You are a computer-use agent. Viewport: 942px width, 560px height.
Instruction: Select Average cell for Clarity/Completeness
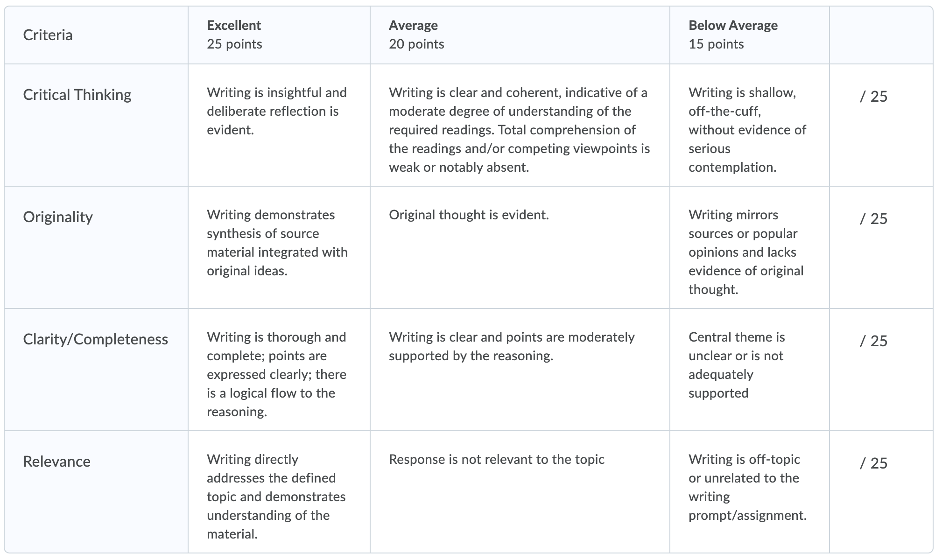tap(520, 370)
